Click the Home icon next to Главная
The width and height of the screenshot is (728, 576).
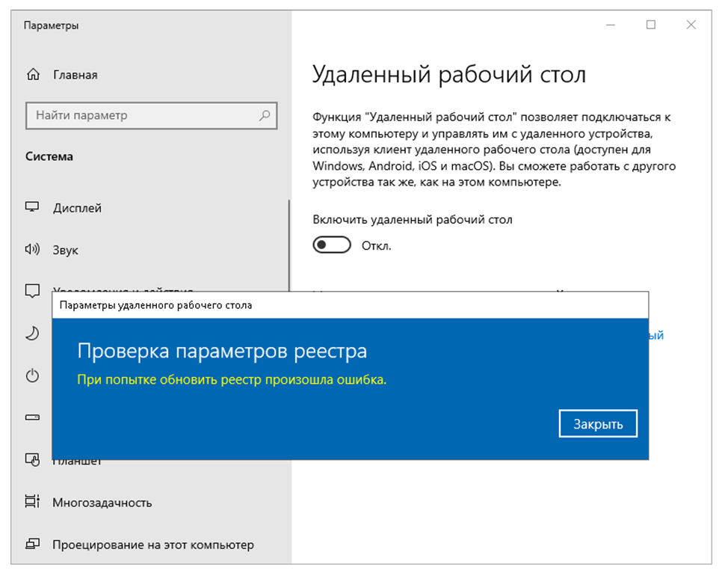[32, 75]
